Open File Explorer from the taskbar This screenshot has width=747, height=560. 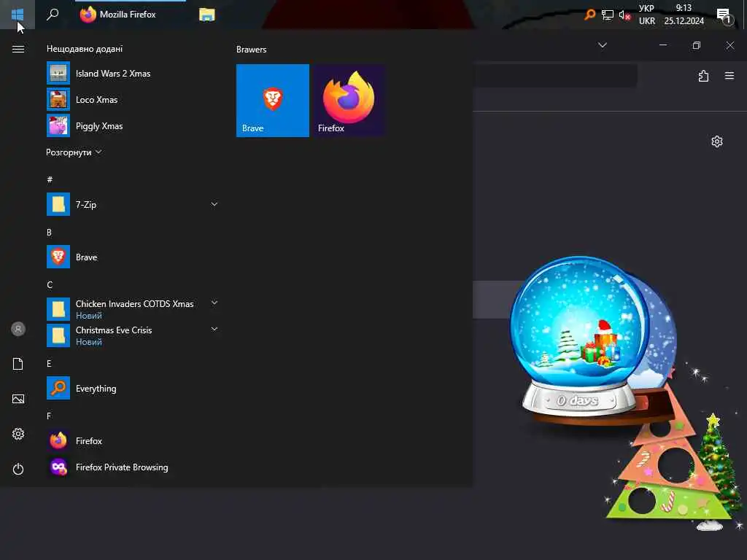pyautogui.click(x=206, y=15)
